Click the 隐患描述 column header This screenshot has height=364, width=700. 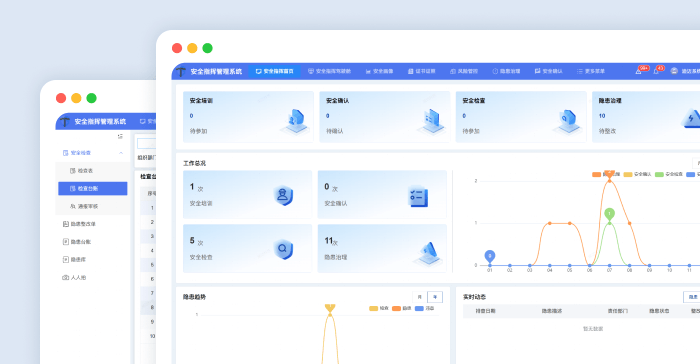552,311
